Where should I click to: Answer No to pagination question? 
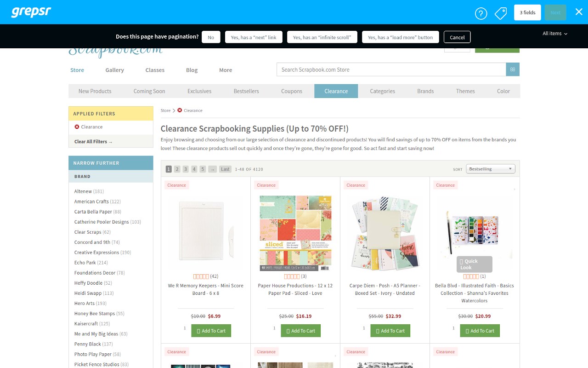click(211, 37)
